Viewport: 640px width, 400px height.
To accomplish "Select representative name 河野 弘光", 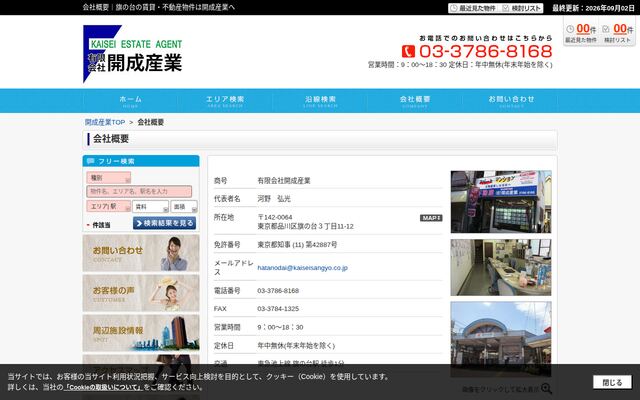I will pos(274,199).
